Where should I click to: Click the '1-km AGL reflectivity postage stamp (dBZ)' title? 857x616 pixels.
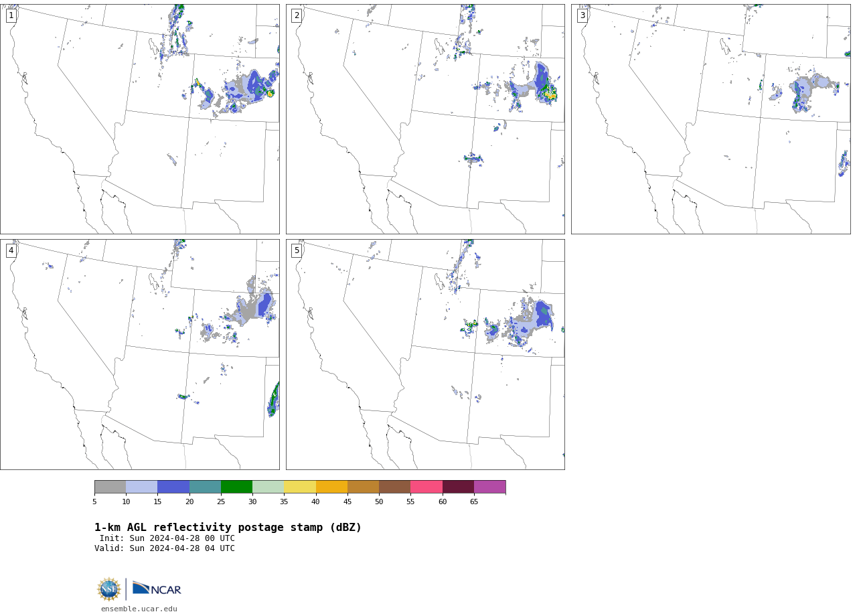[x=228, y=528]
